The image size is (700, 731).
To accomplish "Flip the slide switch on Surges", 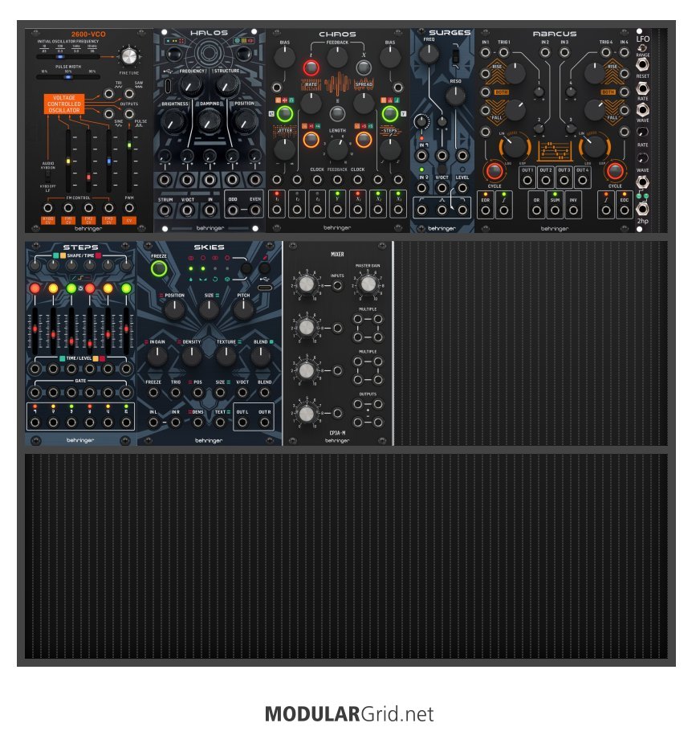I will click(455, 57).
